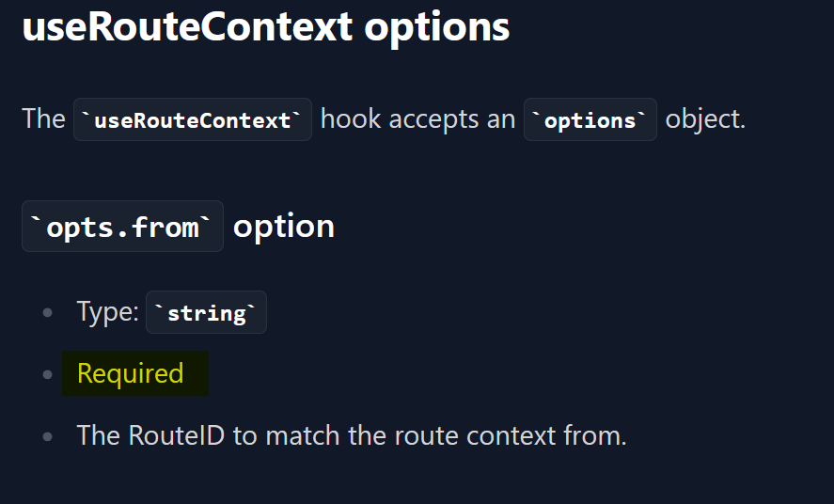This screenshot has height=504, width=834.
Task: Click the "useRouteContext options" main heading
Action: click(266, 27)
